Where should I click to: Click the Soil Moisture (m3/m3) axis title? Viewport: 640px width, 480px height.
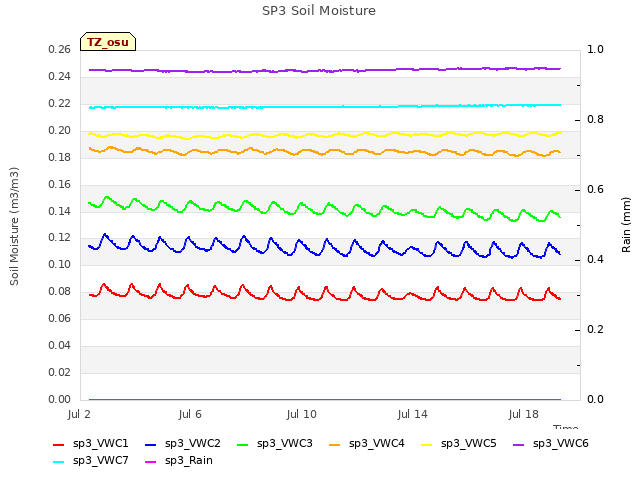pos(14,226)
